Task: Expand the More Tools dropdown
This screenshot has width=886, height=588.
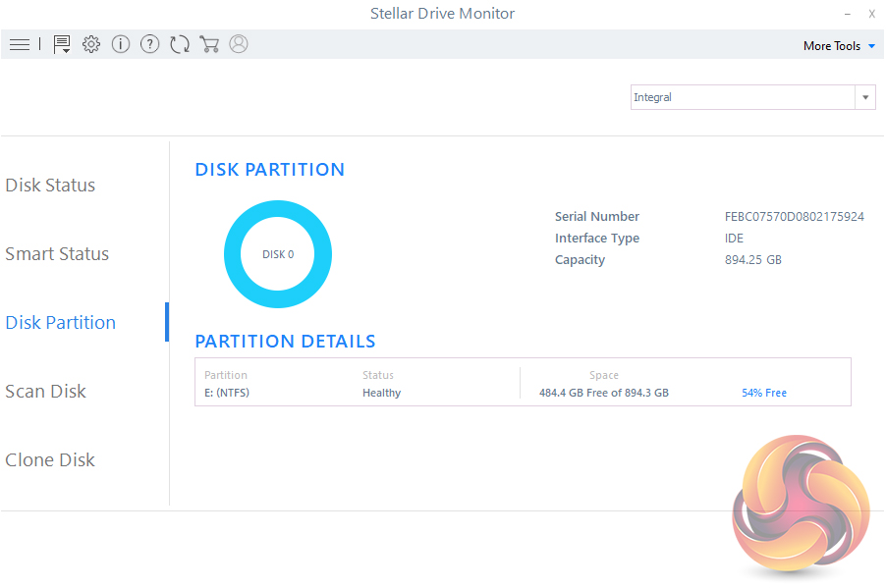Action: pos(838,46)
